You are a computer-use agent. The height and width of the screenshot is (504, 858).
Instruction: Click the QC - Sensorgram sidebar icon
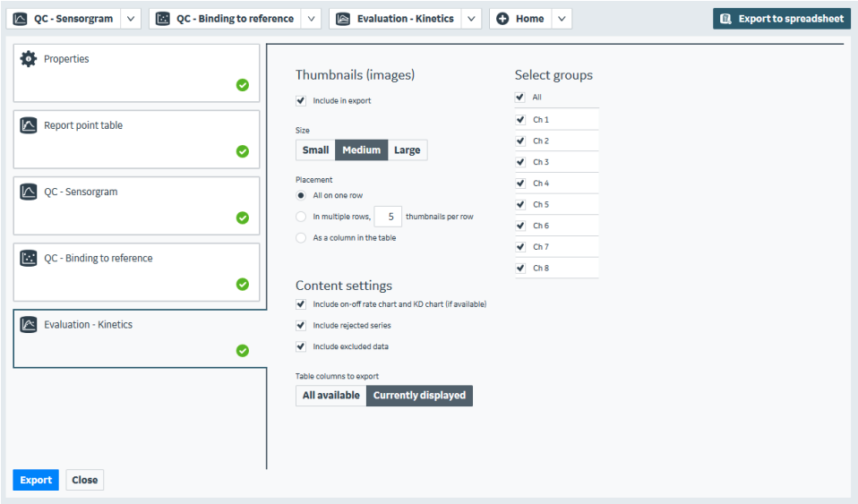click(x=29, y=192)
